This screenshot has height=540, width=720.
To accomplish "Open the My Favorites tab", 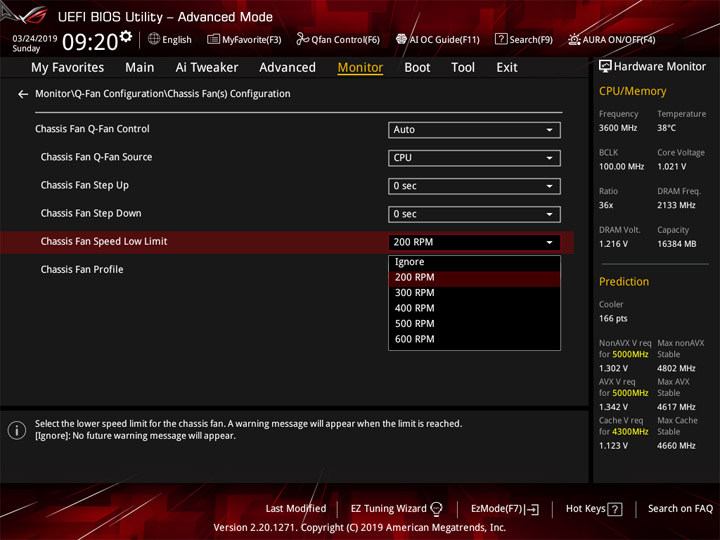I will click(68, 68).
